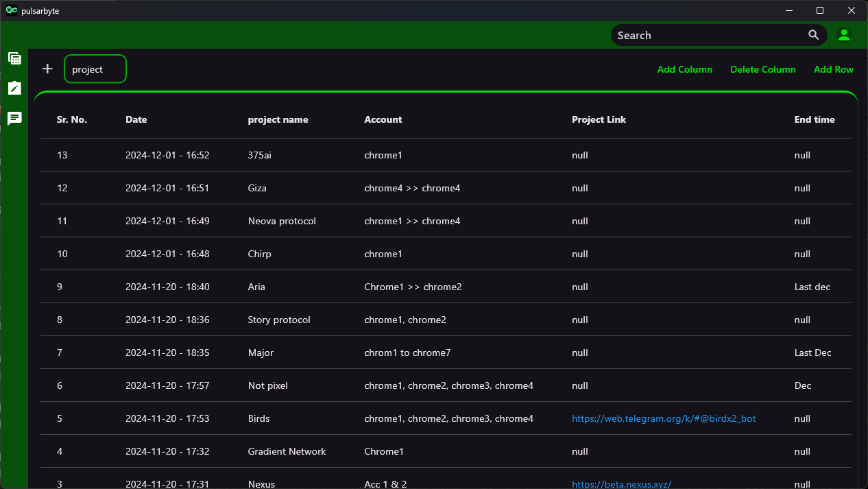Click the Date column header

136,119
